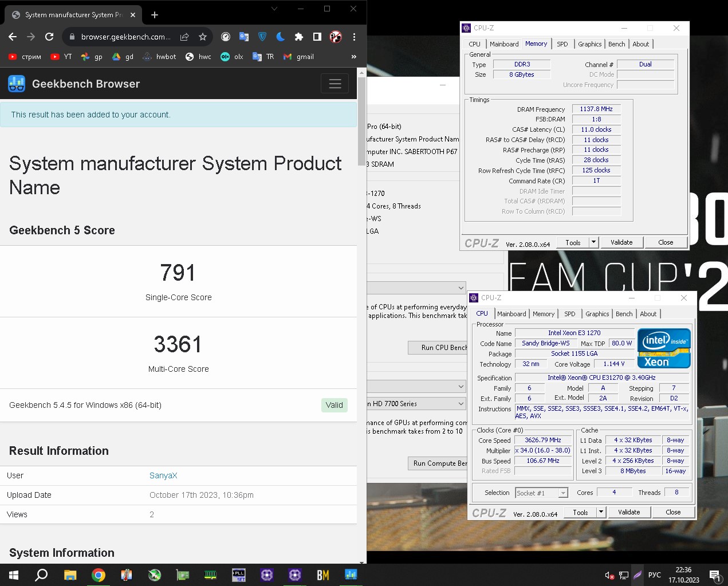The image size is (728, 586).
Task: Open File Explorer from taskbar
Action: 70,575
